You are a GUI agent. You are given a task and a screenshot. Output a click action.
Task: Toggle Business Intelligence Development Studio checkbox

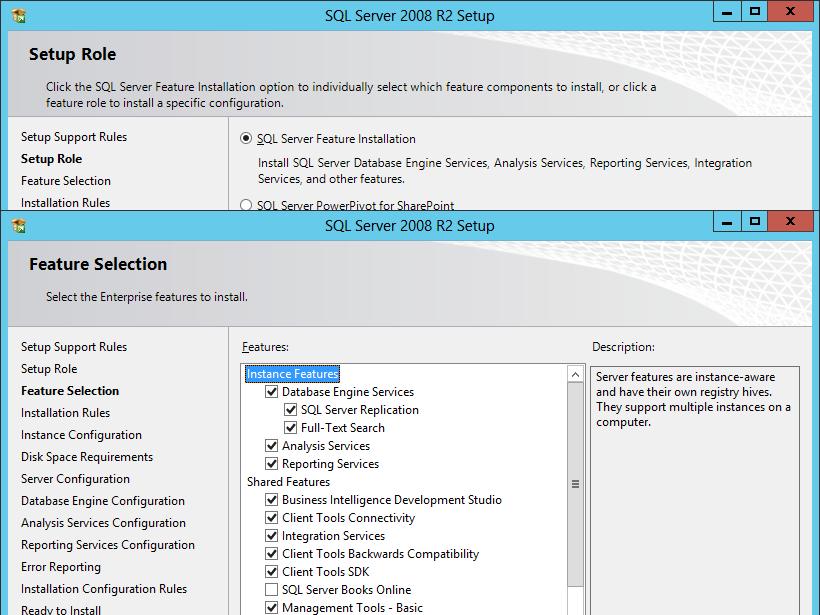point(271,499)
